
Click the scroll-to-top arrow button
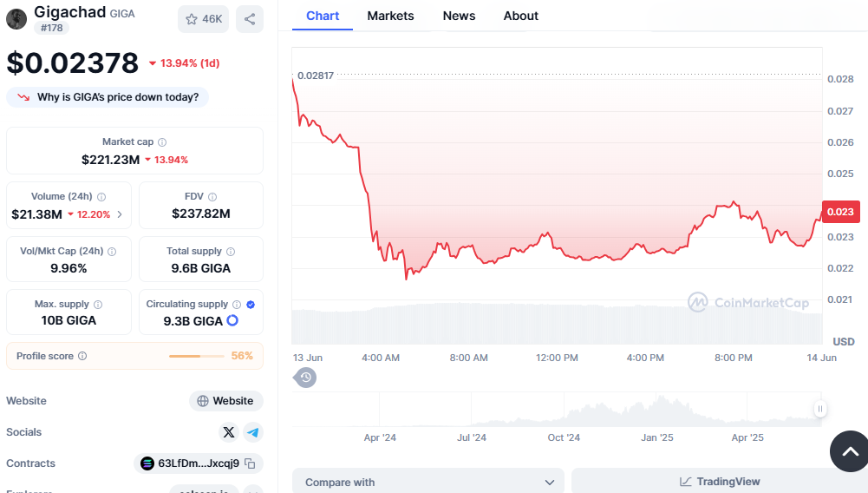tap(850, 451)
